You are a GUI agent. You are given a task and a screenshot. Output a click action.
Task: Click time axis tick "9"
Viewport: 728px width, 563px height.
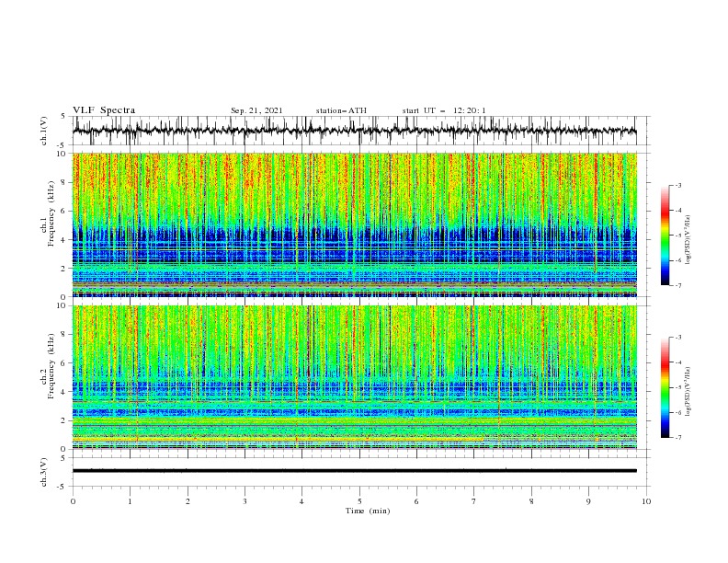point(588,501)
